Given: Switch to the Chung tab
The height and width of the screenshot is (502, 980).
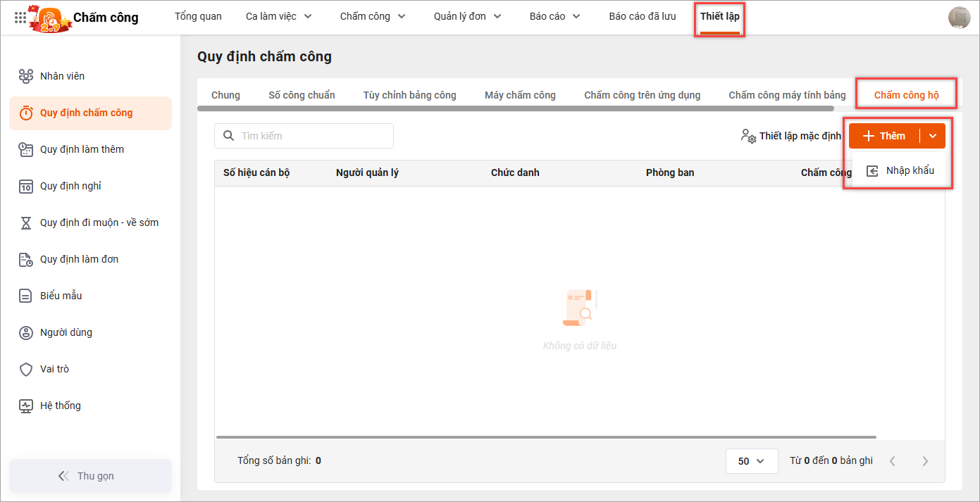Looking at the screenshot, I should pos(225,95).
